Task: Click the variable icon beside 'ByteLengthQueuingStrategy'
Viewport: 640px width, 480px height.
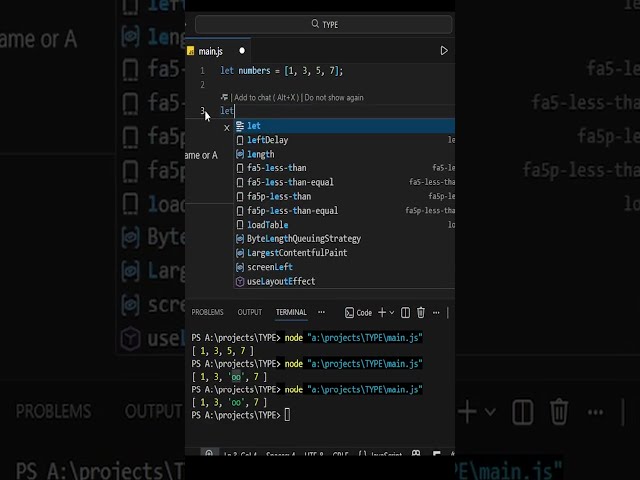Action: [x=240, y=239]
